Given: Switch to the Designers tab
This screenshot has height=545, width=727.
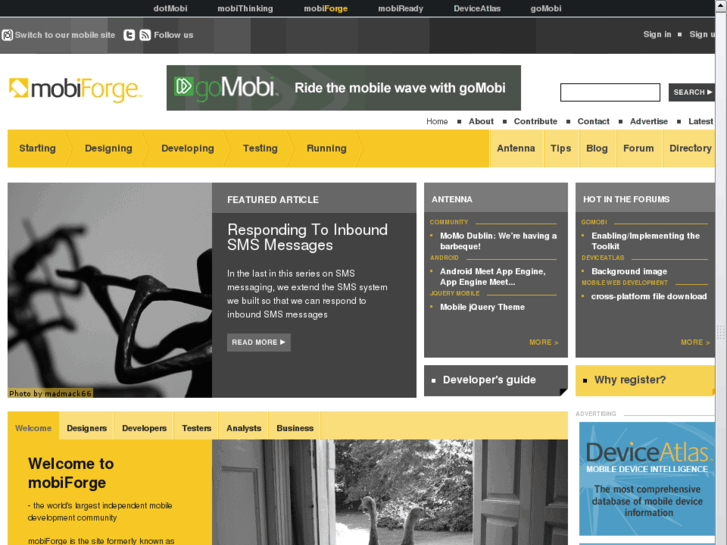Looking at the screenshot, I should point(87,428).
